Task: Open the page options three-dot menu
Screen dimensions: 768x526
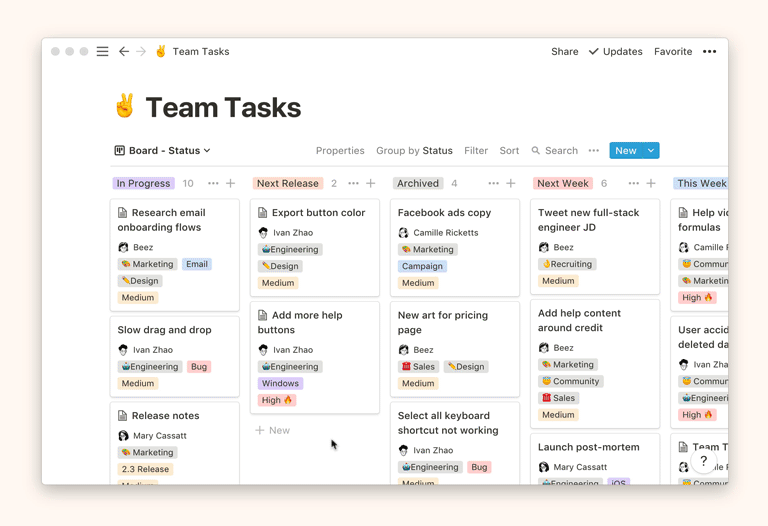Action: coord(709,51)
